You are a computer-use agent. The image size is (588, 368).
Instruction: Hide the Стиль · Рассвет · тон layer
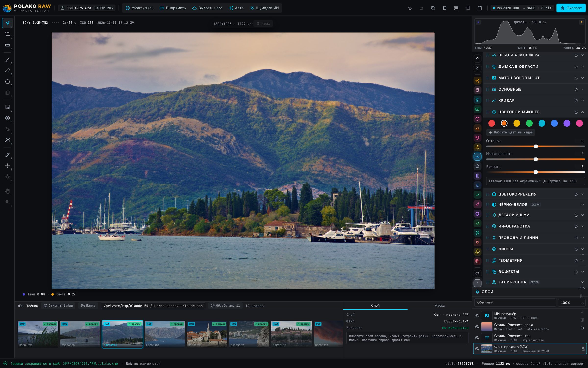[477, 338]
